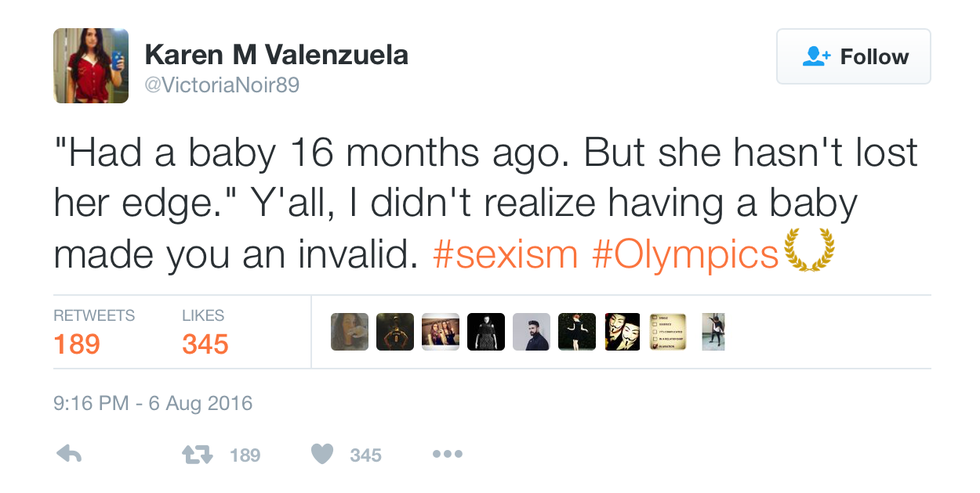Click the two white masks avatar
The image size is (980, 493).
[x=622, y=332]
